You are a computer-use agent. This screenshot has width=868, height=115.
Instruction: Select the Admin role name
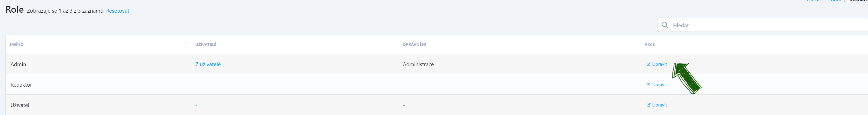click(x=18, y=64)
